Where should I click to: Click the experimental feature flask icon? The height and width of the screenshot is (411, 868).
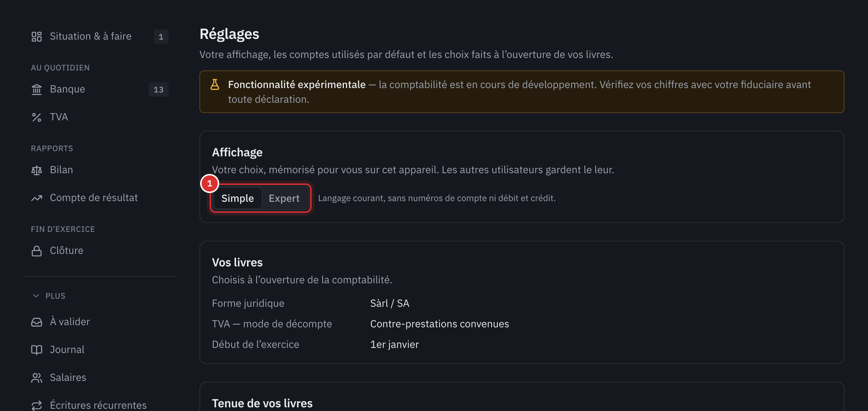coord(215,84)
